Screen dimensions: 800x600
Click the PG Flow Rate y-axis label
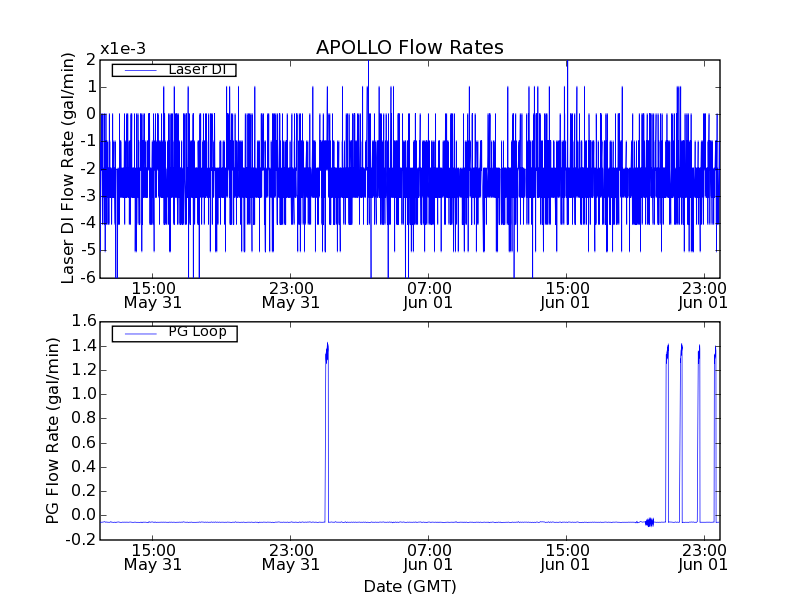coord(52,430)
